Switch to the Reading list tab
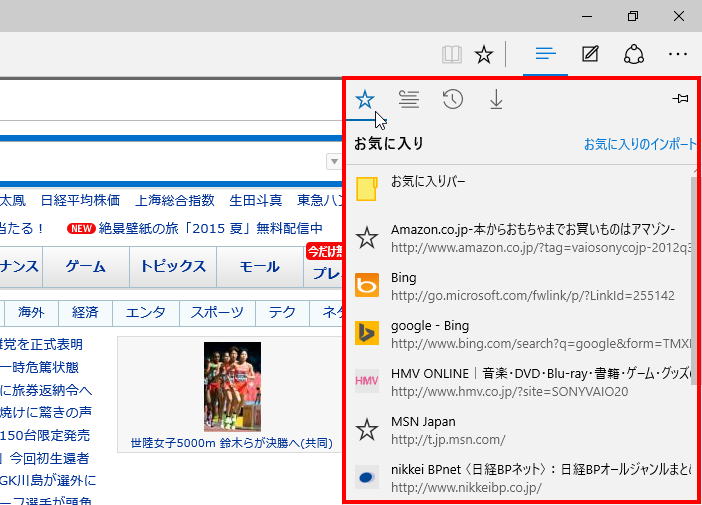Viewport: 702px width, 505px height. [x=408, y=98]
